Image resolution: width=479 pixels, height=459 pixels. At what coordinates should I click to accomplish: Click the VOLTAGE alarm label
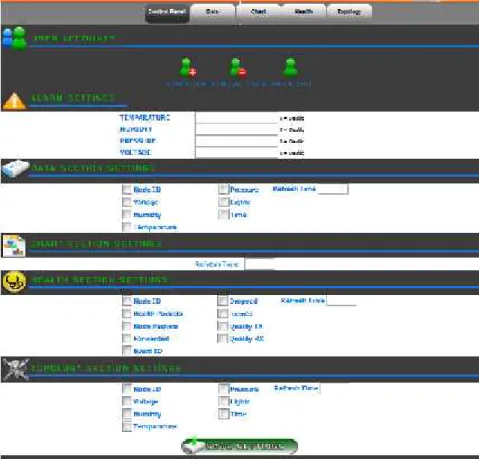[x=135, y=152]
